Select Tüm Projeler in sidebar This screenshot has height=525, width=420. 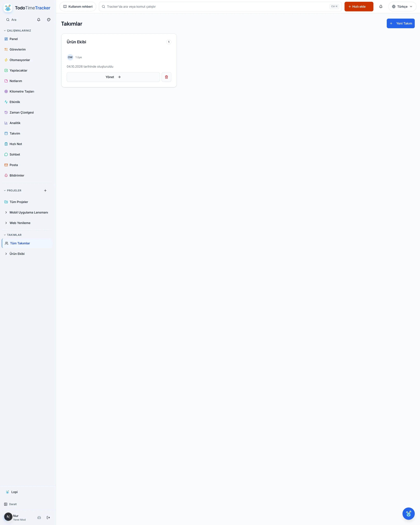pos(27,202)
